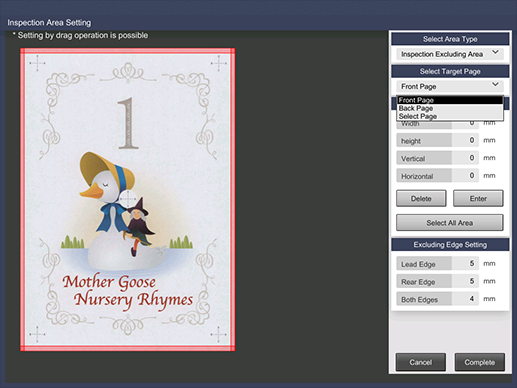Click the Rear Edge value field
Screen dimensions: 517x388
465,281
